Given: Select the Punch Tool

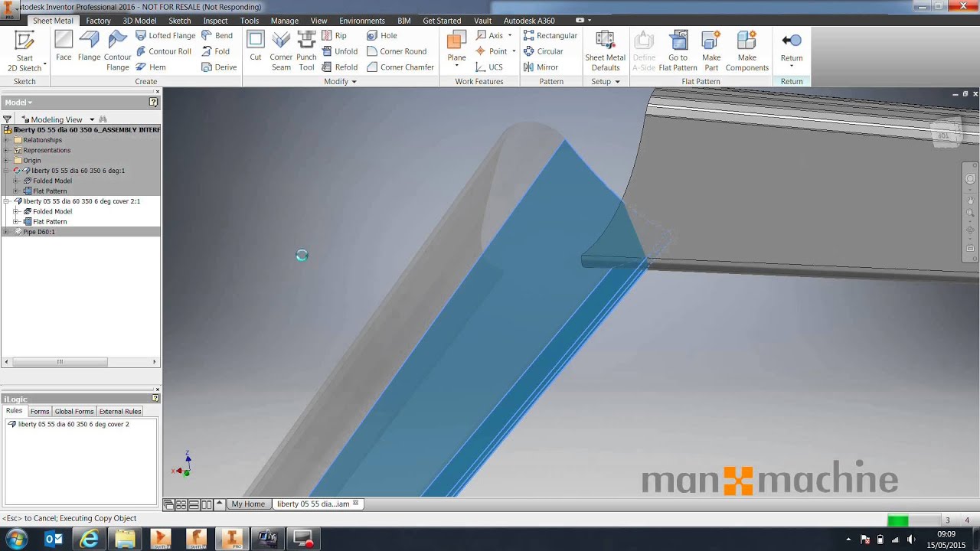Looking at the screenshot, I should tap(306, 51).
